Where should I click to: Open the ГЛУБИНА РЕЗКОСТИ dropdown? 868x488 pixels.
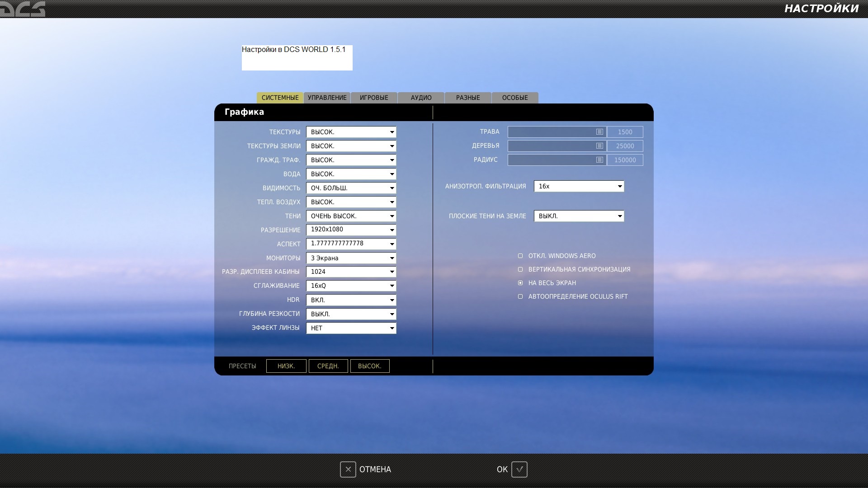point(351,314)
